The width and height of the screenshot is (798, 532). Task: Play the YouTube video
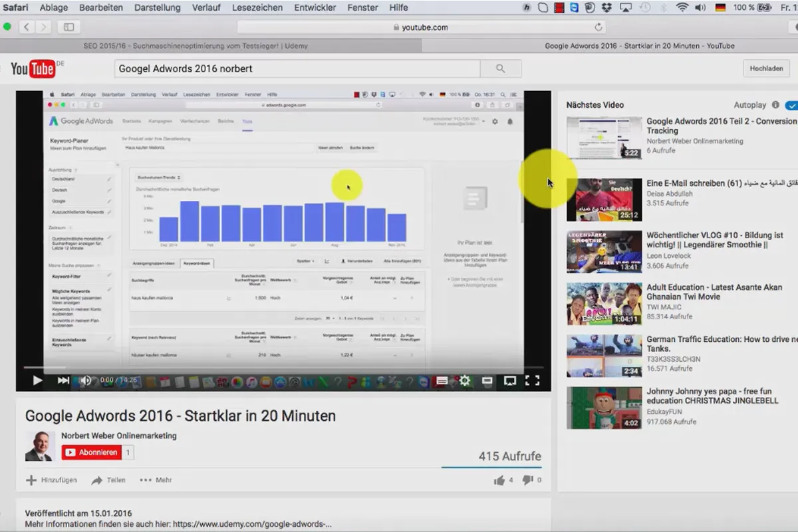(37, 380)
